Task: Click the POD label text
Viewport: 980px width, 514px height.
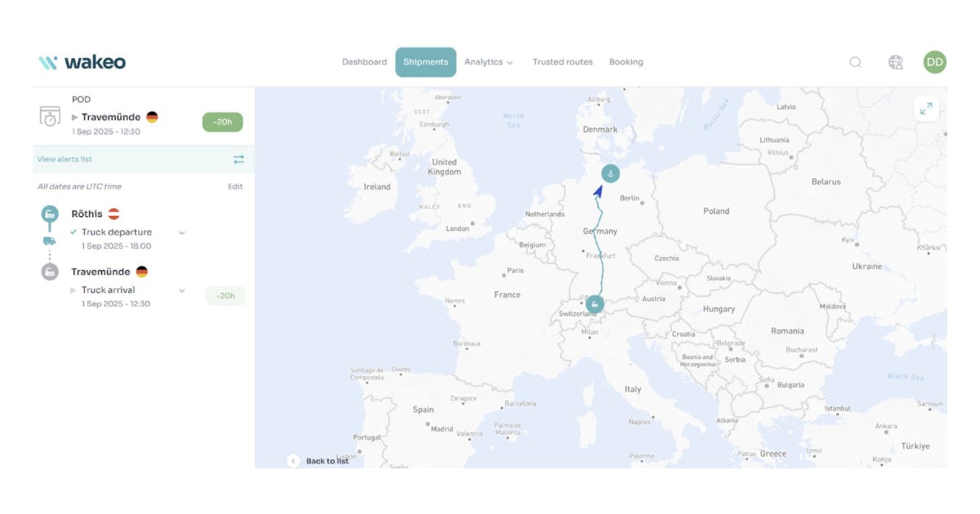Action: (81, 100)
